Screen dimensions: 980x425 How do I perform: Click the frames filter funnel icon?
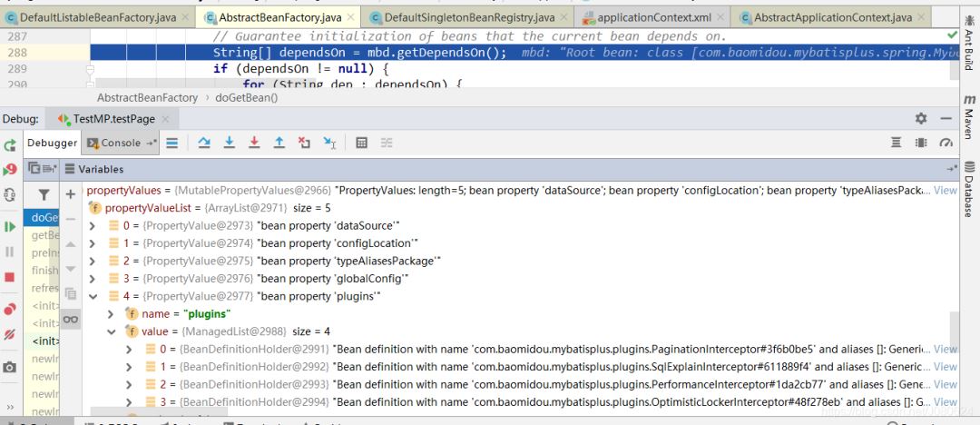click(44, 195)
